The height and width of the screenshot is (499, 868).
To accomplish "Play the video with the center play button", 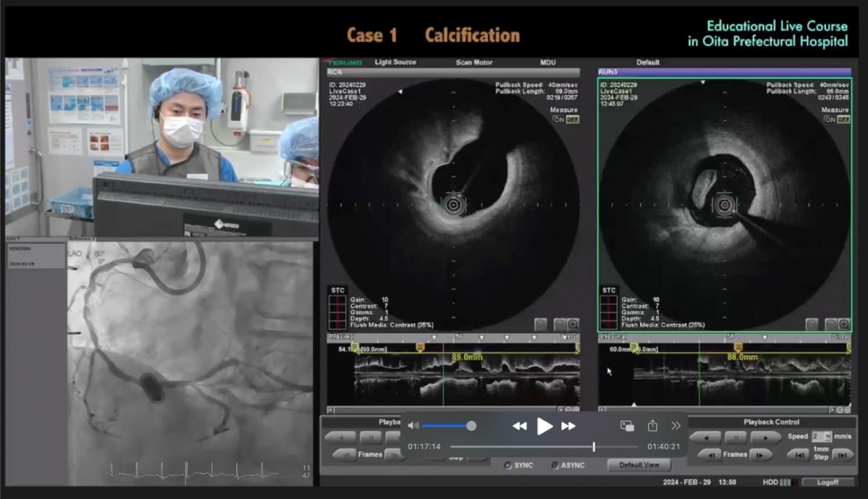I will [544, 426].
